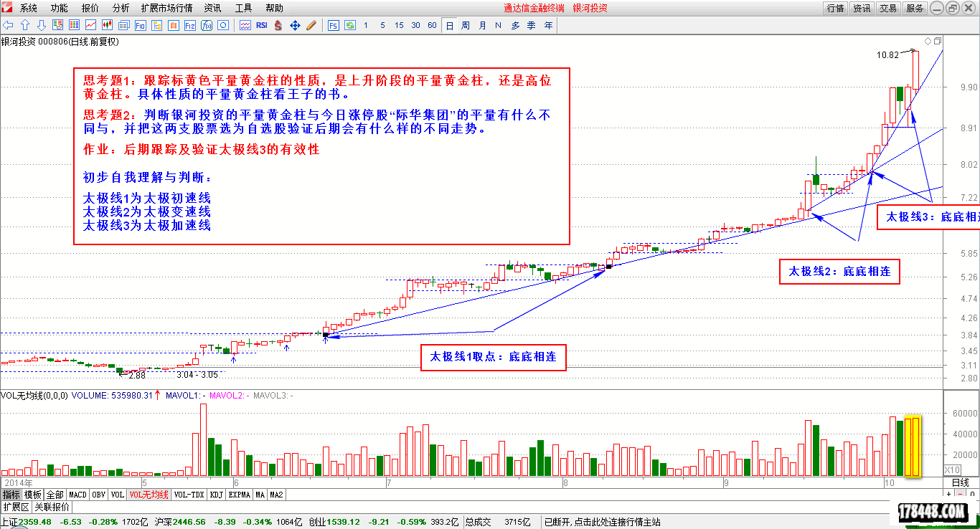Click the blue four-arrow move icon
Screen dimensions: 980x529
pyautogui.click(x=295, y=25)
